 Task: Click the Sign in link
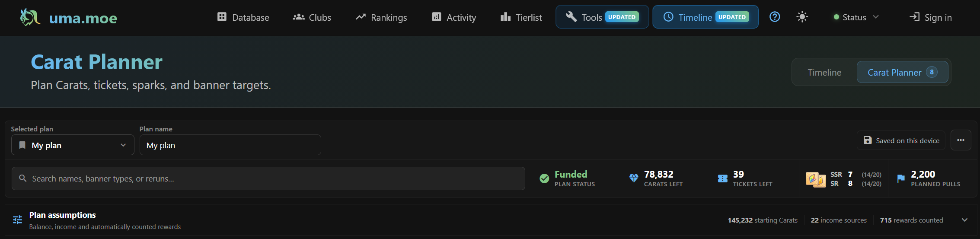pyautogui.click(x=931, y=17)
